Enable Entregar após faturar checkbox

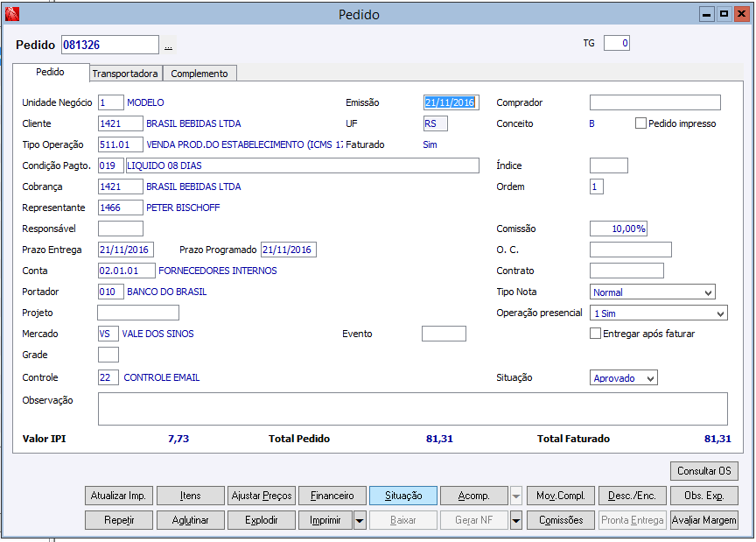coord(596,334)
